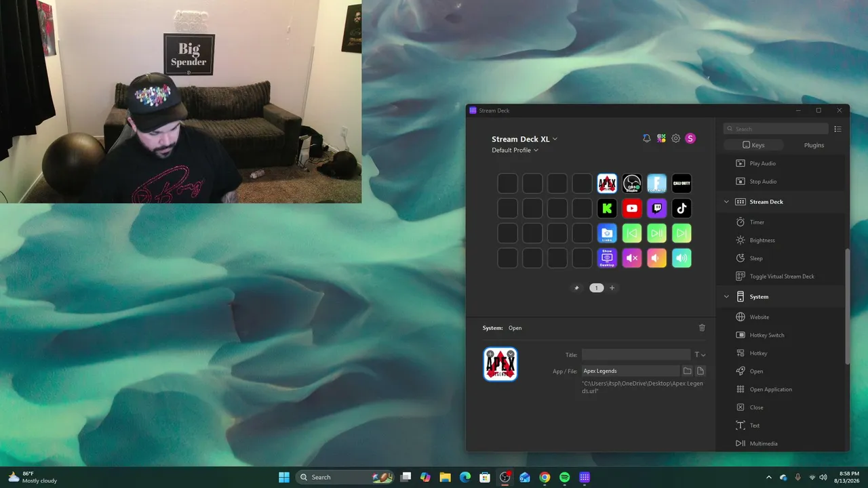Browse for a folder in App / File

[x=687, y=371]
